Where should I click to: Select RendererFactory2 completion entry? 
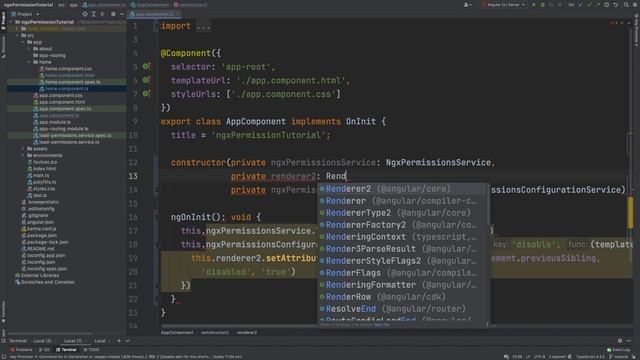pos(402,225)
